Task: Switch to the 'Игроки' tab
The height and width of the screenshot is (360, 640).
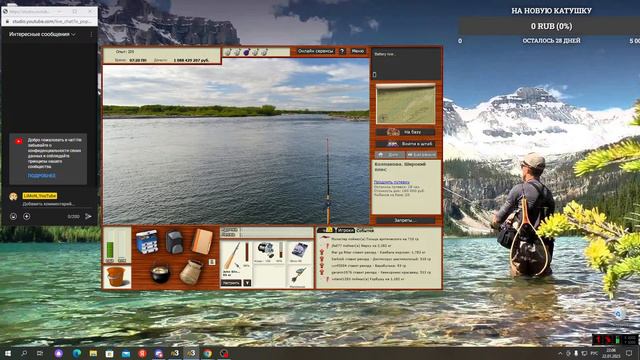Action: pyautogui.click(x=345, y=231)
